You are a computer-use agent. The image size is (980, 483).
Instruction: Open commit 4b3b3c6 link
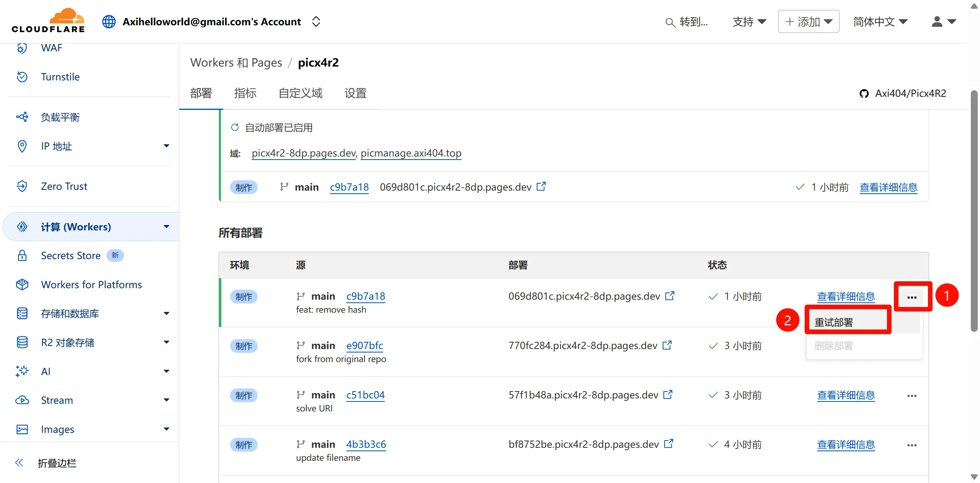pos(366,444)
